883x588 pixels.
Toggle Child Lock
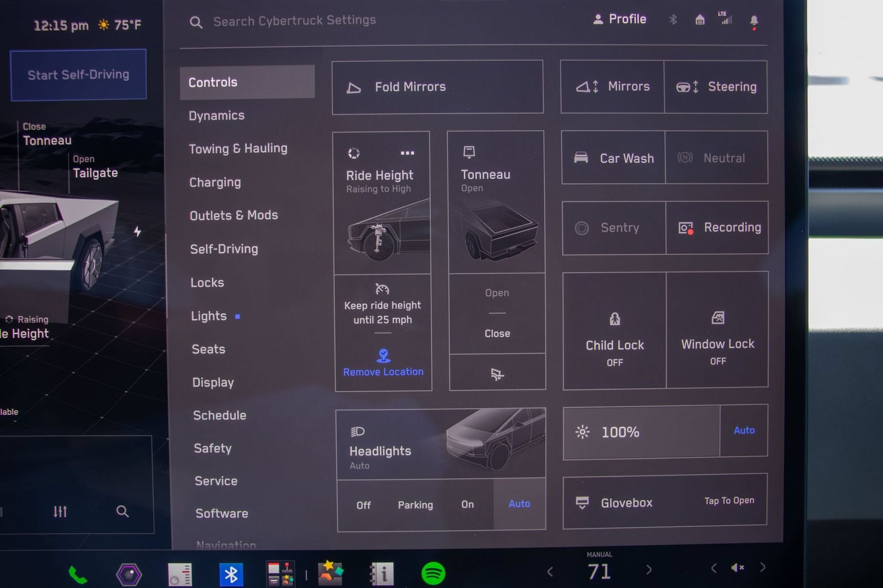pyautogui.click(x=614, y=331)
